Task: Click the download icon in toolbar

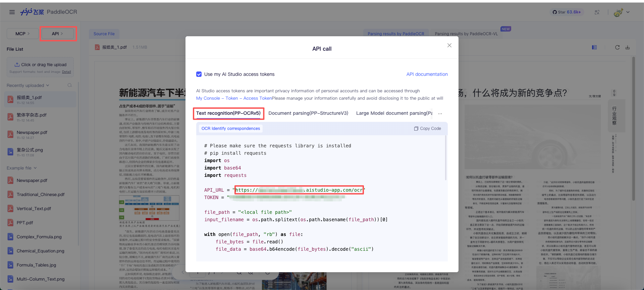Action: coord(628,47)
